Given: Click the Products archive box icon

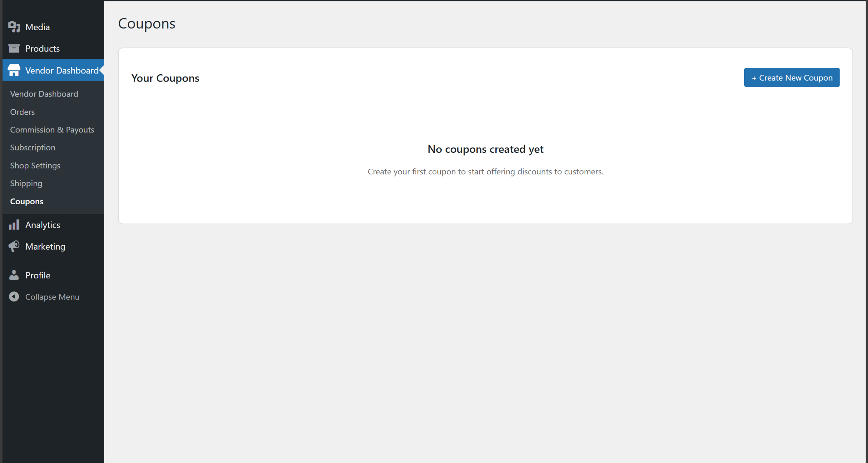Looking at the screenshot, I should pos(14,48).
